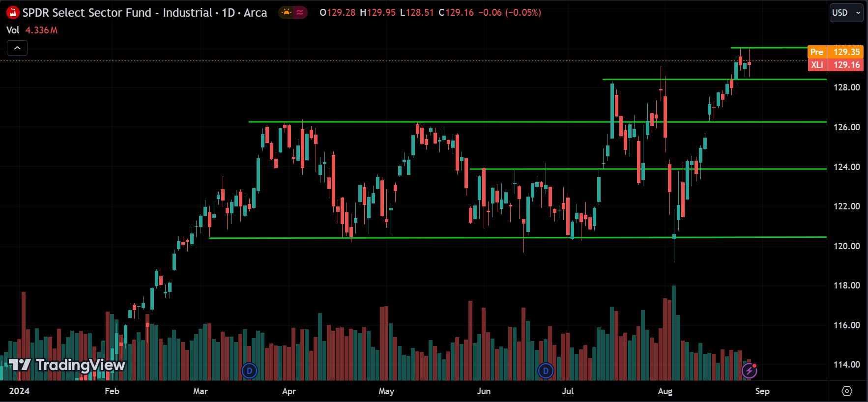Click the 2024 label on time axis

pos(19,391)
